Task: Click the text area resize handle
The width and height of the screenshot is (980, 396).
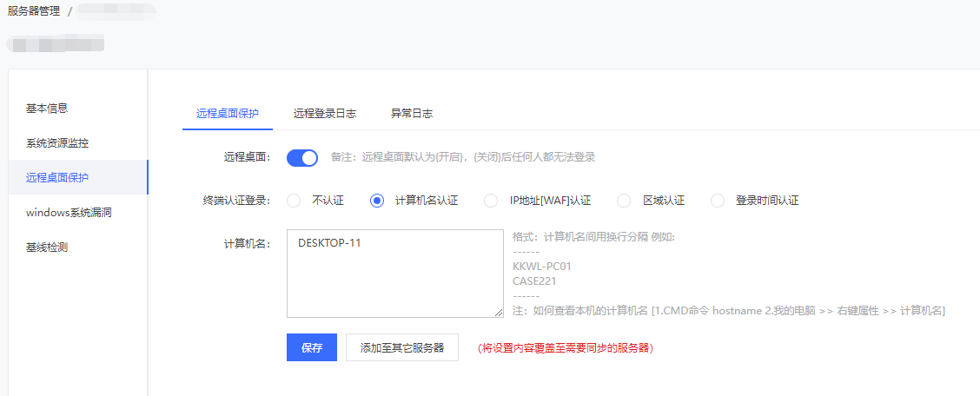Action: coord(499,313)
